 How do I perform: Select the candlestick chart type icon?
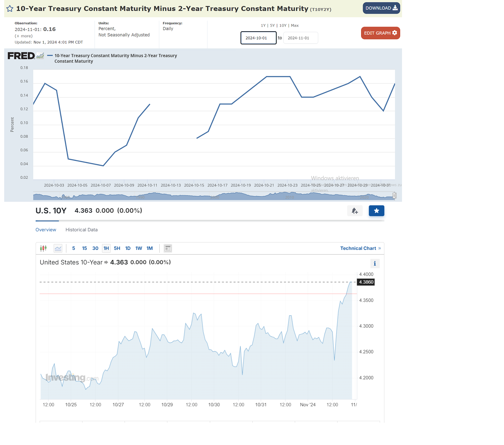click(x=43, y=248)
